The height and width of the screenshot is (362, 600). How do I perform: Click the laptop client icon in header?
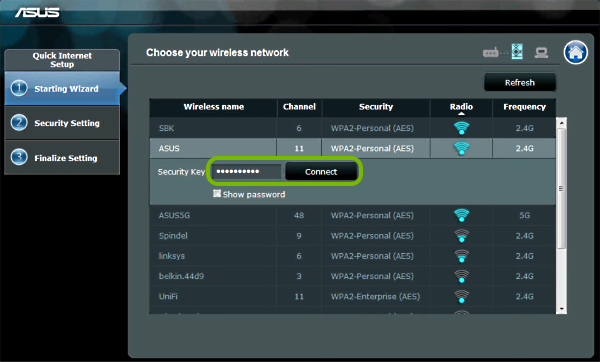click(541, 52)
